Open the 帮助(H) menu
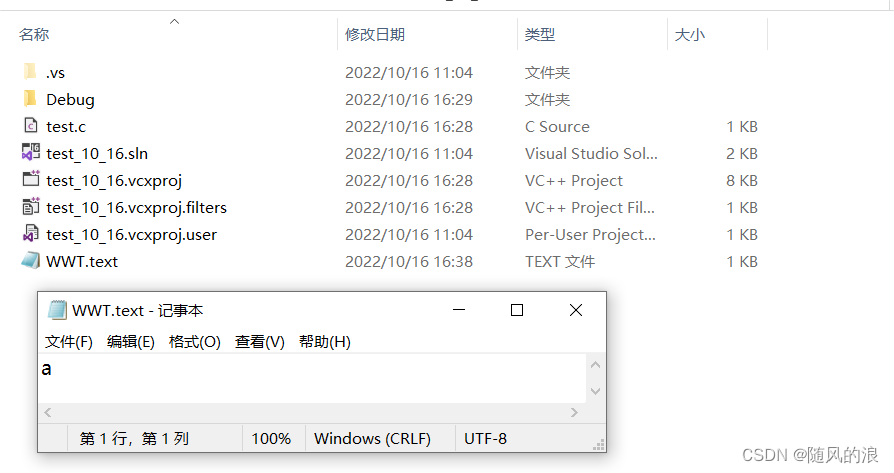This screenshot has width=894, height=473. (324, 342)
